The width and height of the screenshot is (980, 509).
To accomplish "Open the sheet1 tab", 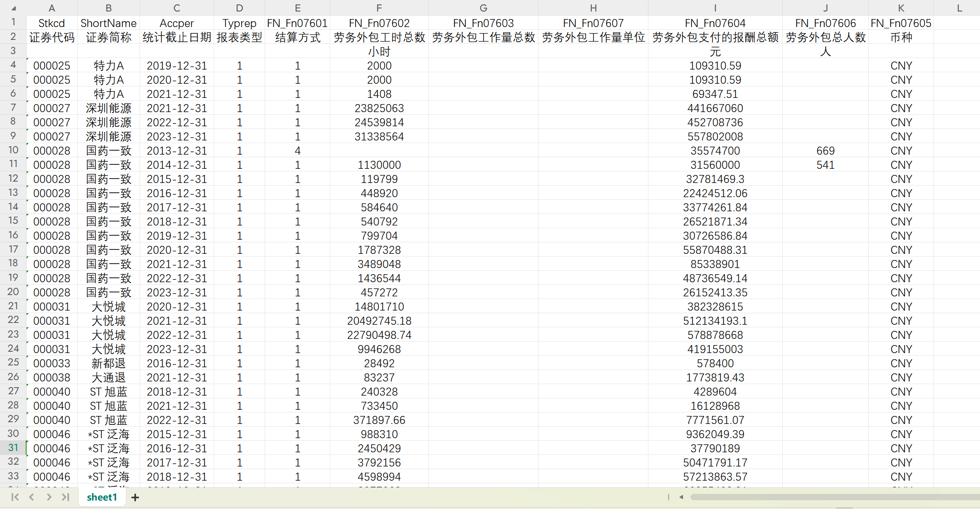I will (x=102, y=497).
